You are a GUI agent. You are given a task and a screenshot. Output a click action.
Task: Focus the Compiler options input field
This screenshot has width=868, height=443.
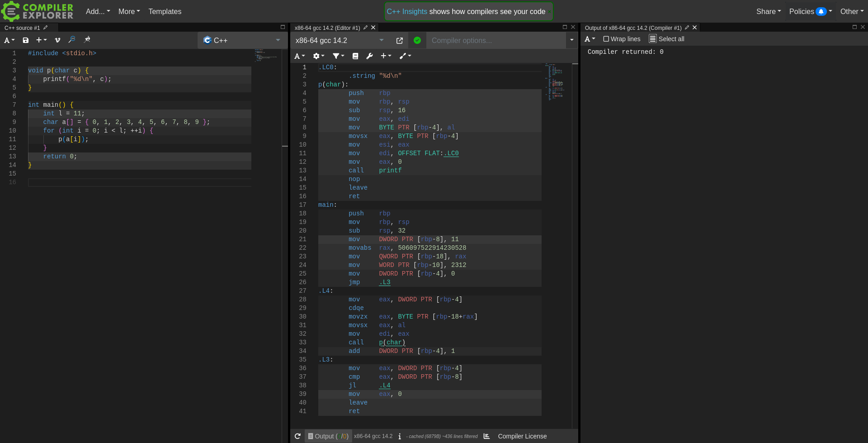pos(495,41)
